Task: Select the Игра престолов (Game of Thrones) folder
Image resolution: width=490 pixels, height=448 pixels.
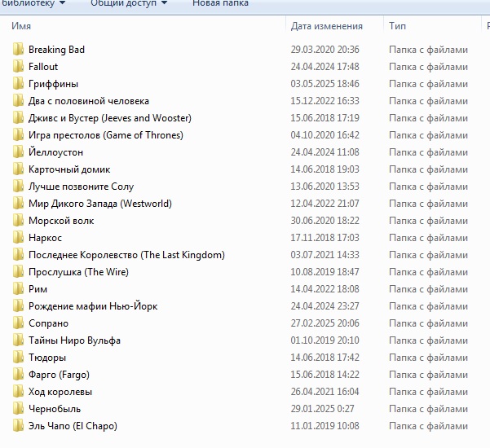Action: [105, 135]
